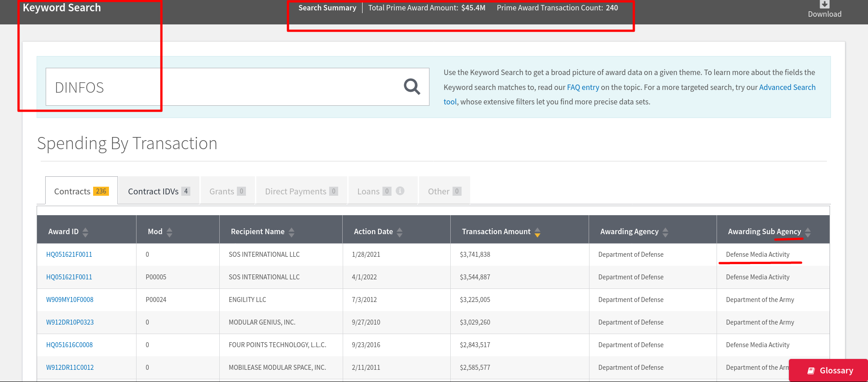Select the Contracts tab
This screenshot has width=868, height=382.
[x=81, y=191]
